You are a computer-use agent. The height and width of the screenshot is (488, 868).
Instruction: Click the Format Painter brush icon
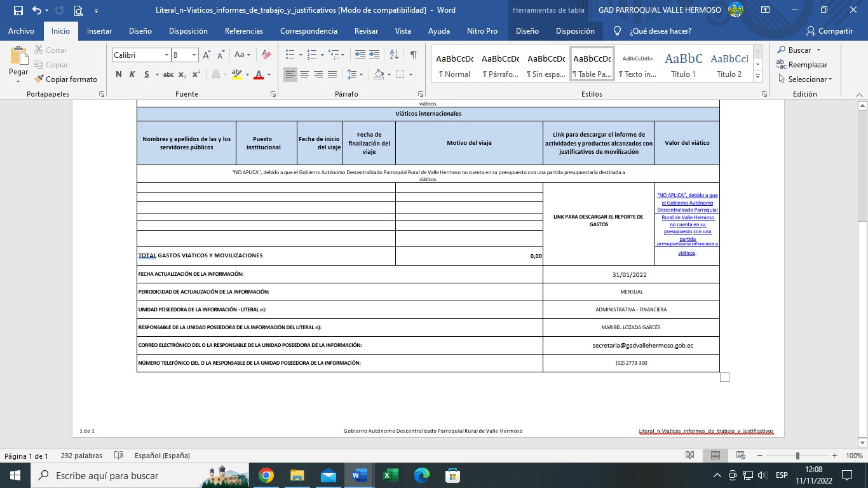(39, 79)
